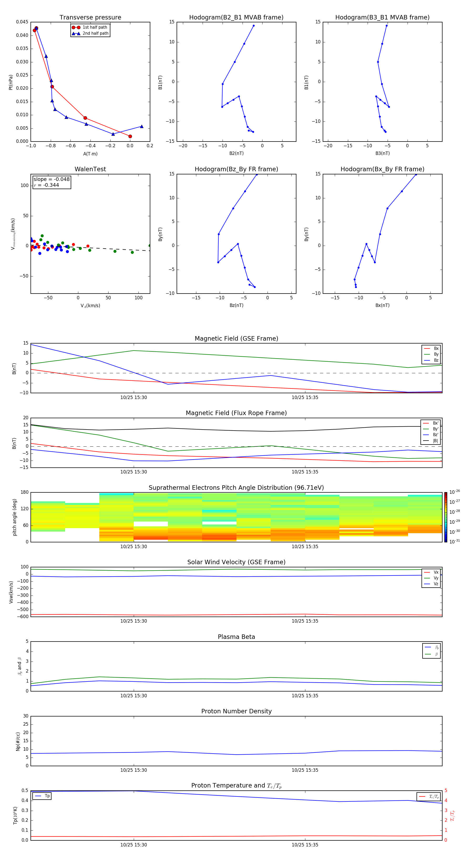
Task: Click the 'WalenTest' plot title
Action: coord(90,169)
